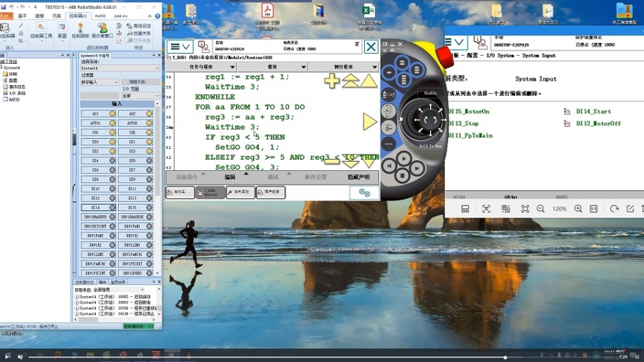Click the video progress bar slider
The height and width of the screenshot is (362, 644).
tap(505, 356)
